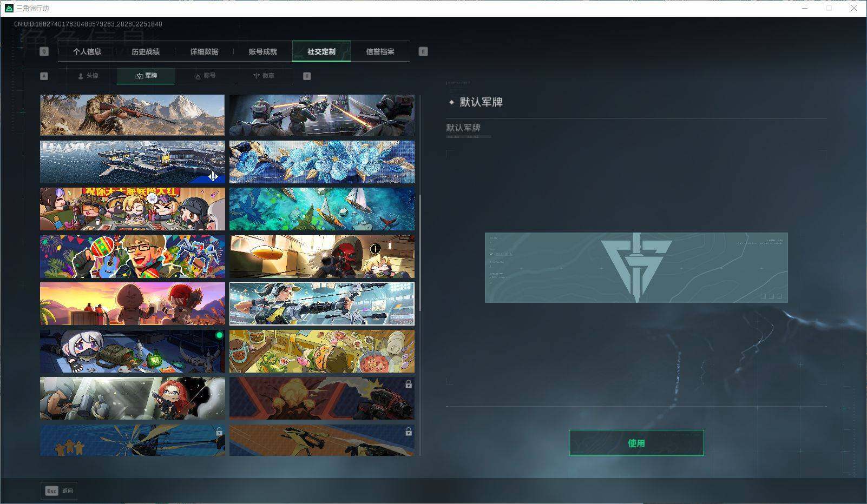Switch to the 历史战绩 tab
The image size is (867, 504).
[146, 51]
